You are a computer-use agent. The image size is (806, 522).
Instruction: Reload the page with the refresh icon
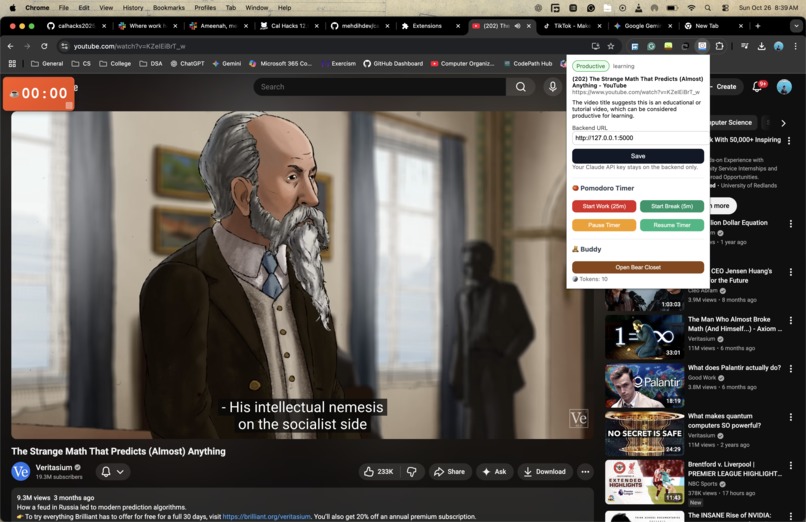44,46
